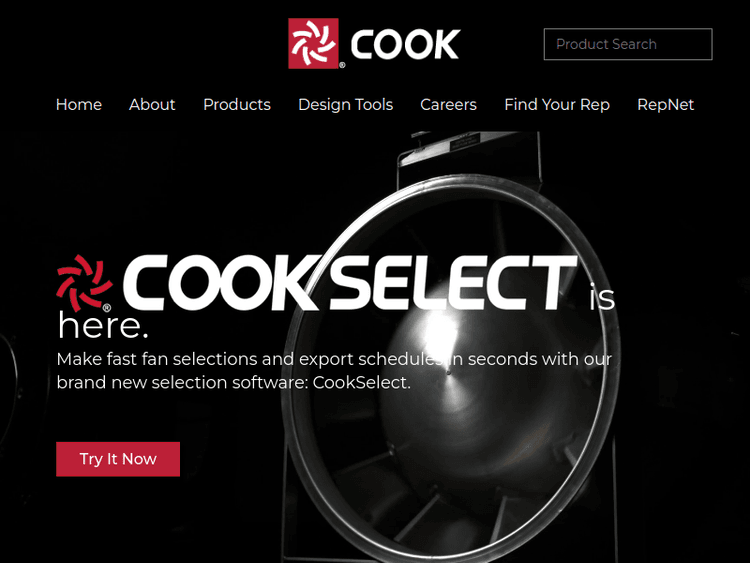
Task: Expand the Design Tools menu
Action: pos(345,104)
